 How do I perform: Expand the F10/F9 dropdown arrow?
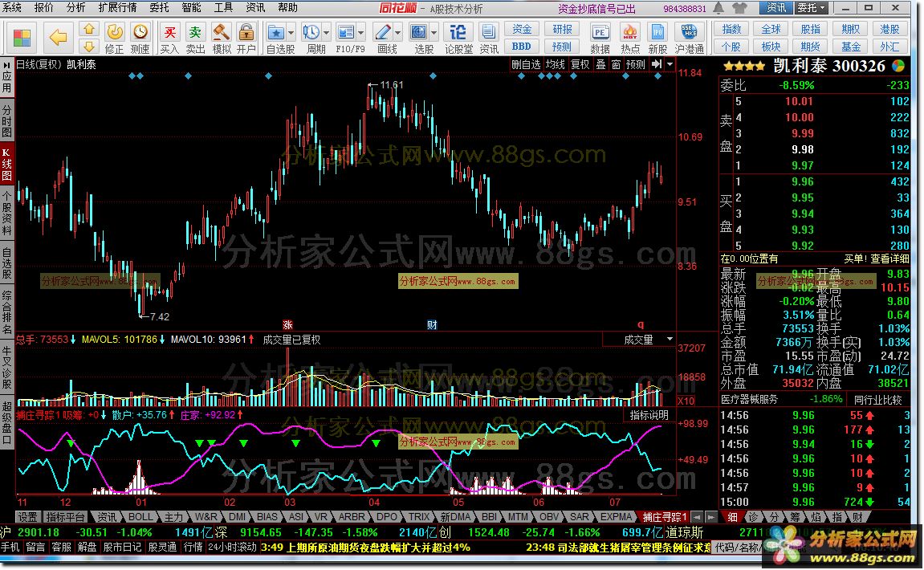tap(361, 33)
